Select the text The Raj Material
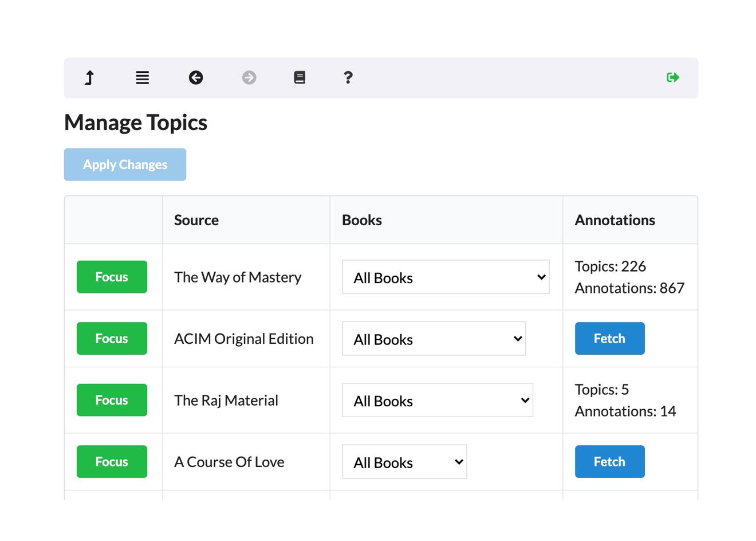Viewport: 756px width, 541px height. pyautogui.click(x=226, y=401)
